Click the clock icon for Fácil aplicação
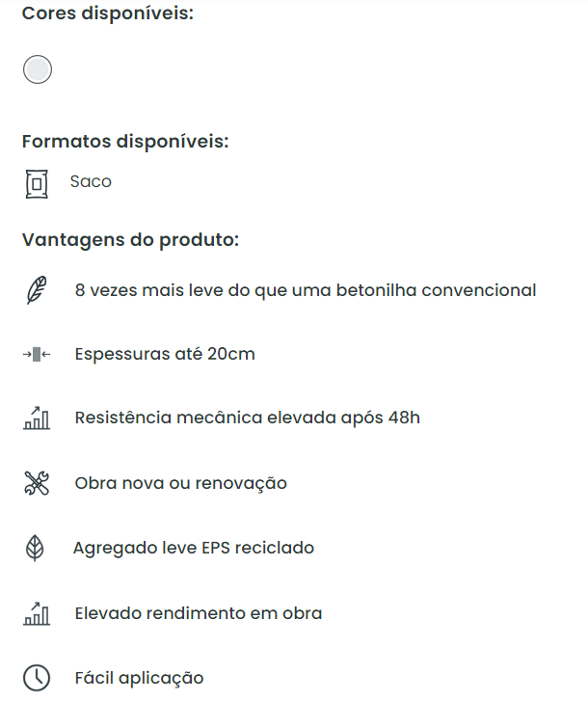The image size is (588, 701). 37,678
